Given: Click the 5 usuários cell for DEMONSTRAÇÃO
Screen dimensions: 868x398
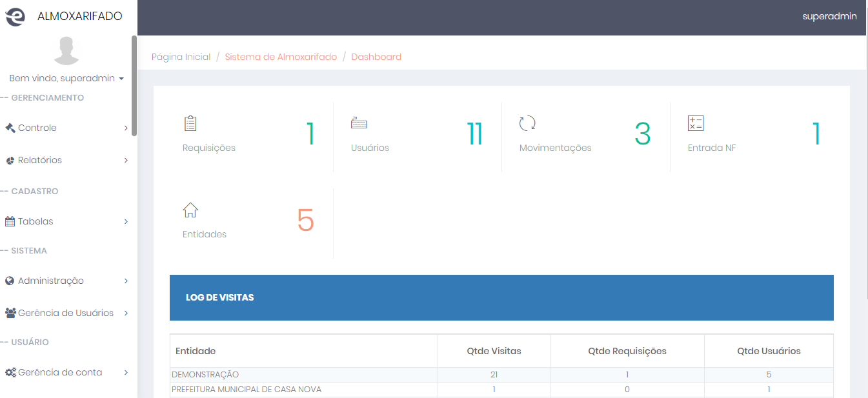Looking at the screenshot, I should point(769,374).
